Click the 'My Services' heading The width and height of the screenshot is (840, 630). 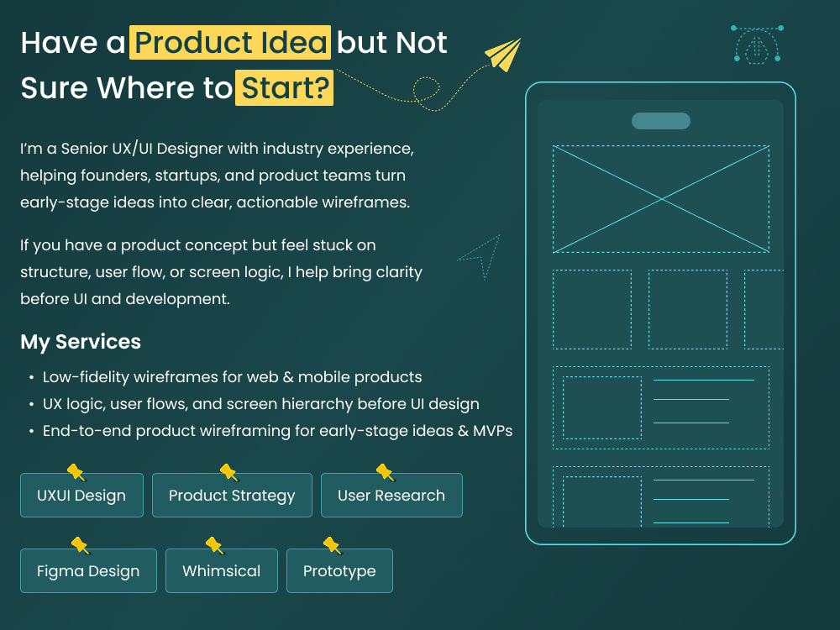pyautogui.click(x=81, y=342)
